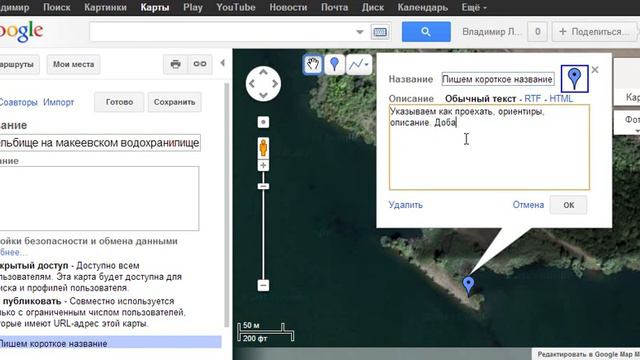Open the Картинки menu item
640x360 pixels.
coord(105,7)
